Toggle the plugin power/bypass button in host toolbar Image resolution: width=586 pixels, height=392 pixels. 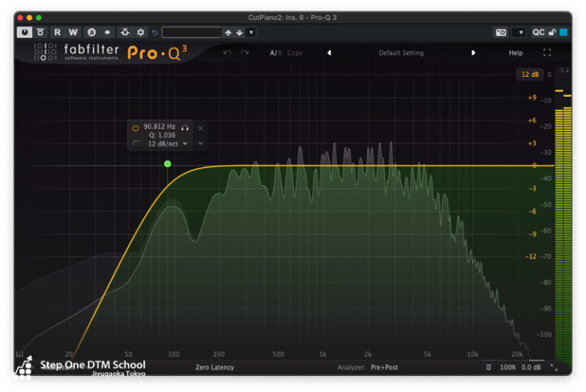[25, 32]
